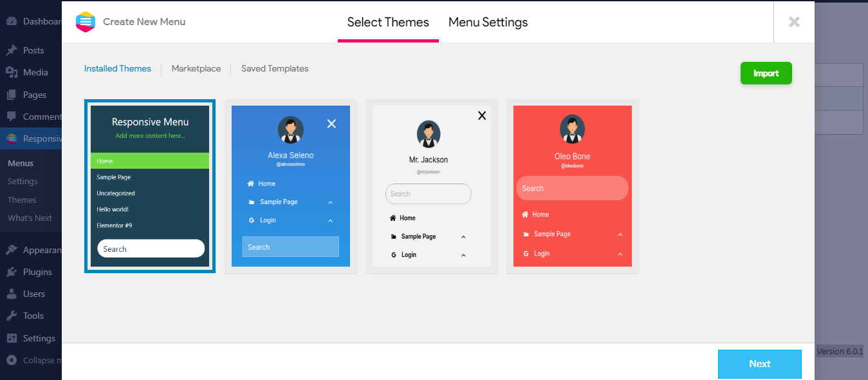Click the X icon in white Mr. Jackson theme
This screenshot has height=380, width=868.
click(481, 115)
